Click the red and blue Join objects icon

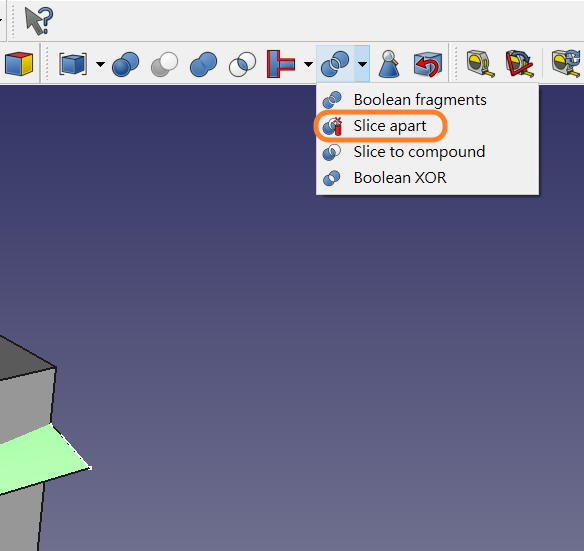coord(281,64)
